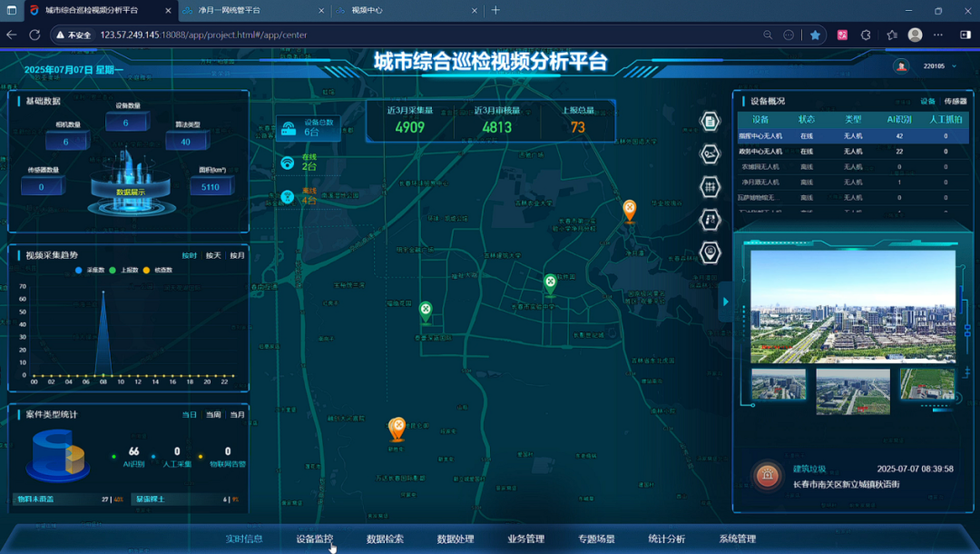Select 农博园无人机 device row

[853, 167]
